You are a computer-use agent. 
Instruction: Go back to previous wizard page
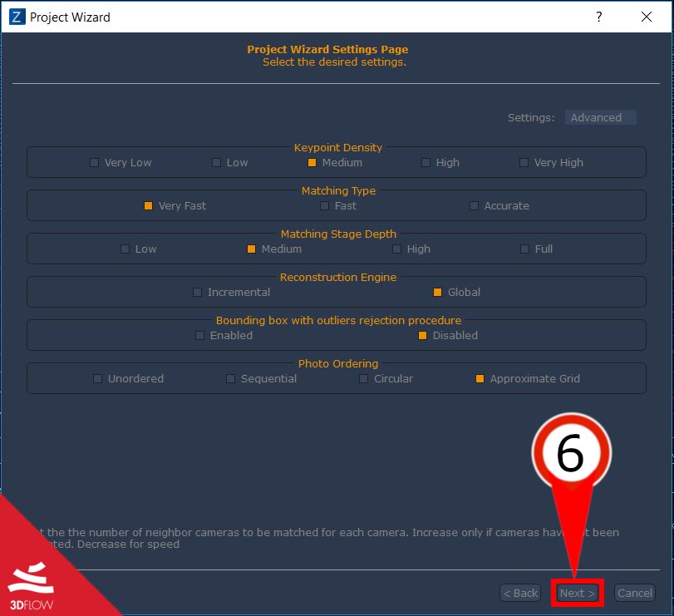(x=520, y=594)
